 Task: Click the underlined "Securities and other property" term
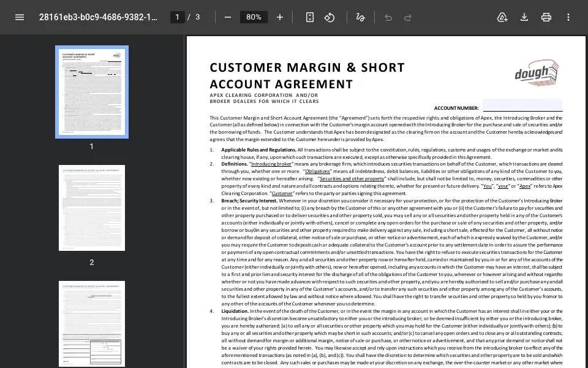click(352, 178)
